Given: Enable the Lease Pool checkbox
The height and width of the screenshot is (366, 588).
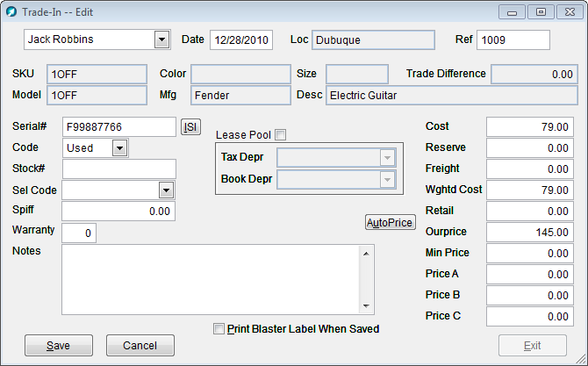Looking at the screenshot, I should click(280, 134).
